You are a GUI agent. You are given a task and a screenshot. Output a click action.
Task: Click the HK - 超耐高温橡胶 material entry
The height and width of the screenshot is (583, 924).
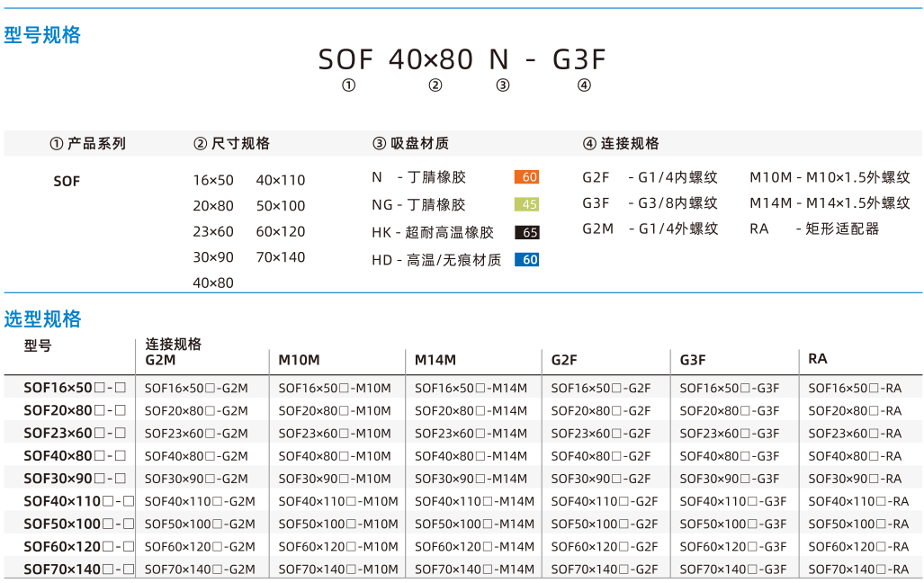click(x=433, y=232)
